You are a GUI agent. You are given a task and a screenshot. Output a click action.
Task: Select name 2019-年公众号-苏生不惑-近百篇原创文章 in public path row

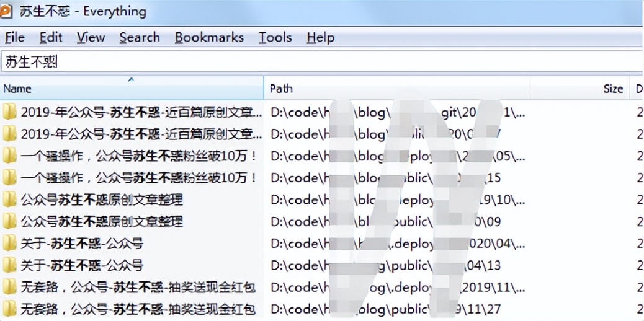click(141, 134)
